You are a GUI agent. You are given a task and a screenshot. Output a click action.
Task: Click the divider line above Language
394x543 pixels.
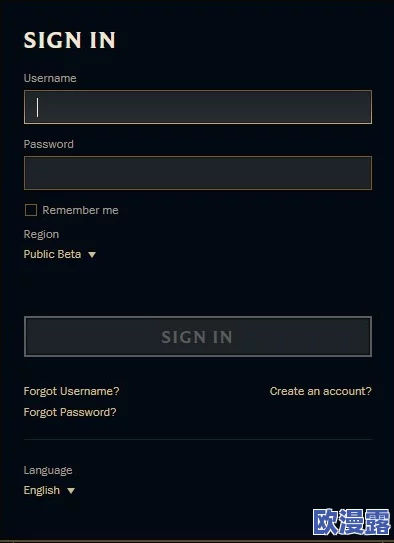tap(198, 439)
